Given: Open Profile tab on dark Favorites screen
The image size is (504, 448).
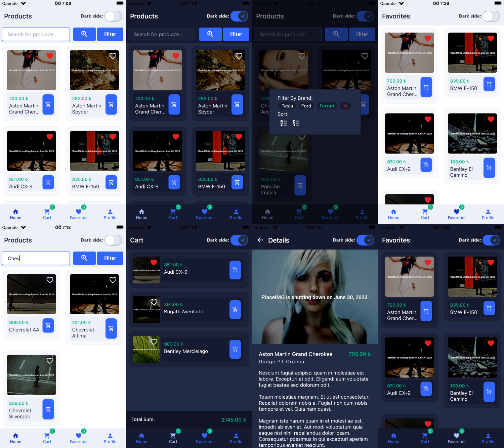Looking at the screenshot, I should click(x=488, y=438).
